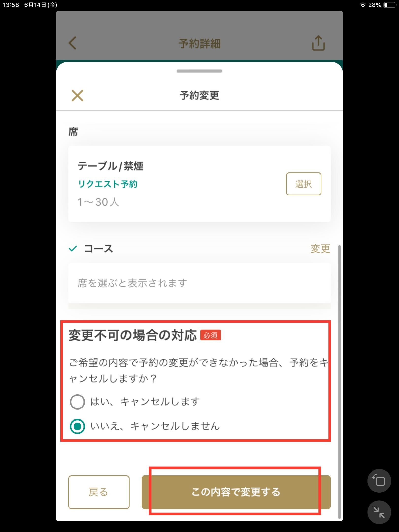Click the 予約詳細 header title

pos(199,44)
